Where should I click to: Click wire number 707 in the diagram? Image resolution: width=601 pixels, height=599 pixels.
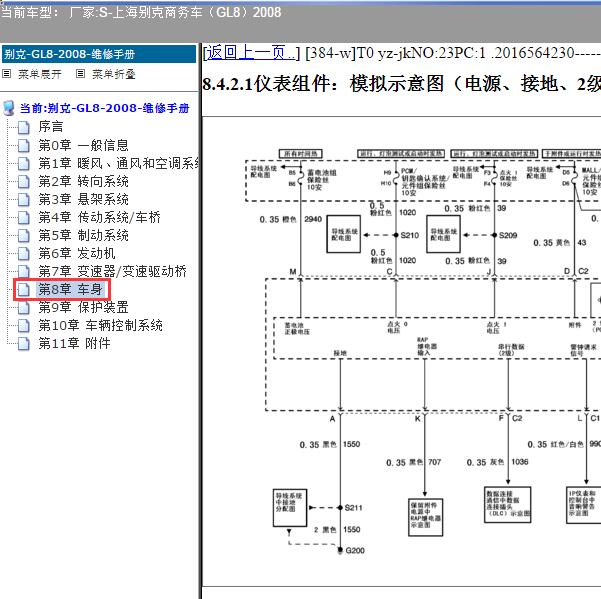(434, 462)
